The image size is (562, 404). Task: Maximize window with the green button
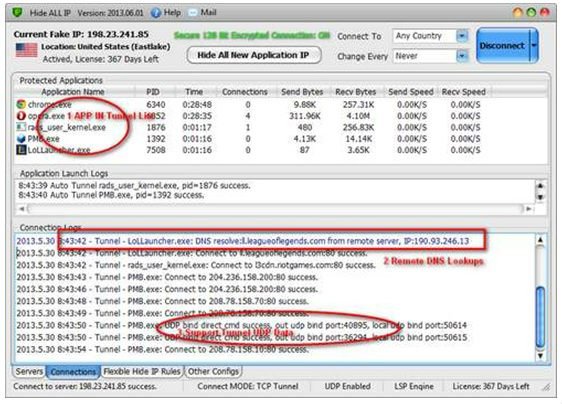pyautogui.click(x=531, y=12)
